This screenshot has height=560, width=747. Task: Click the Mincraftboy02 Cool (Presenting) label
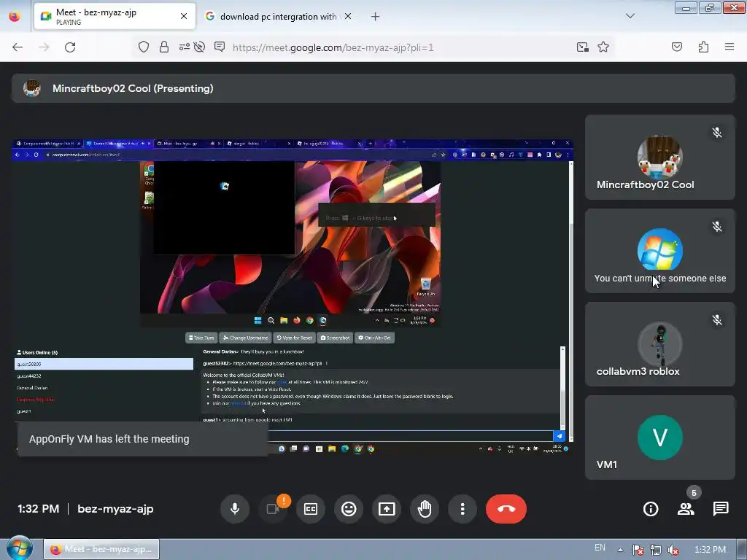133,88
